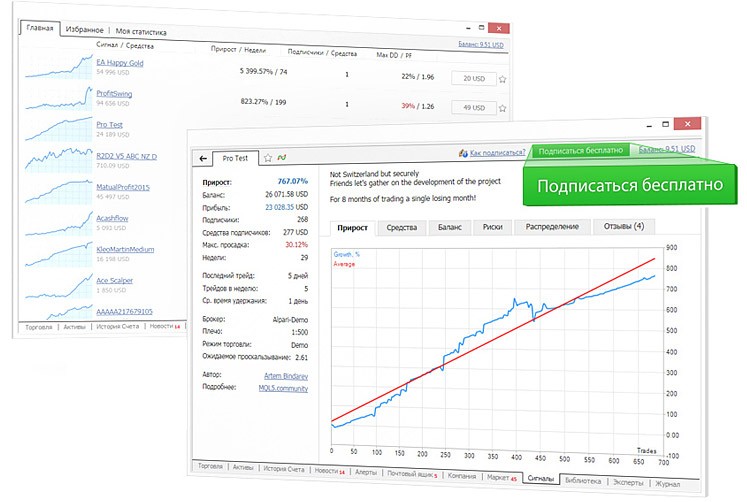Click the Pro Test tab in front window
The image size is (747, 502).
(235, 158)
